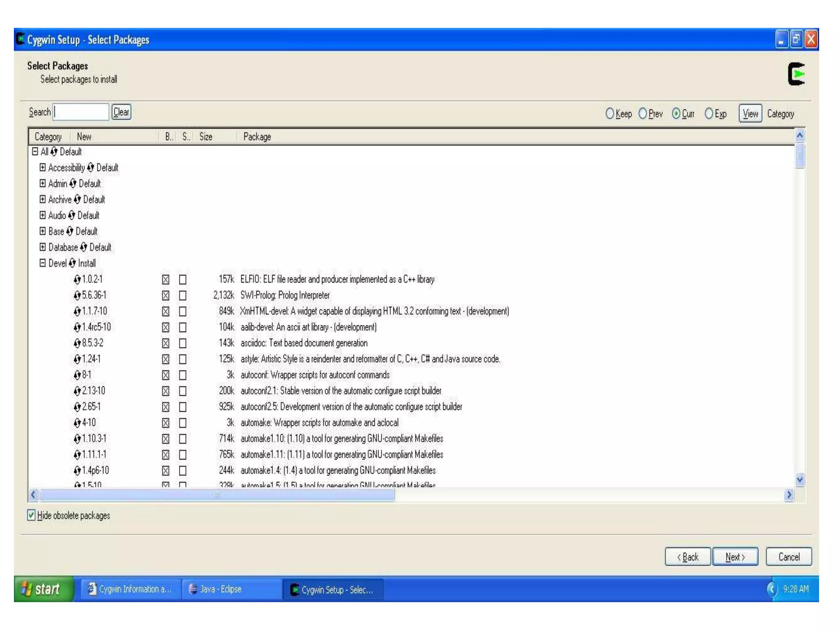Click the cycle icon for aalib-devel 1.4rc5-10
Viewport: 840px width, 630px height.
[77, 327]
